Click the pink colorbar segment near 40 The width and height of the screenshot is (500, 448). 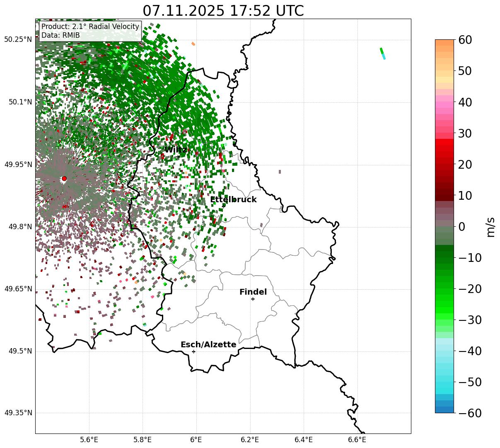point(444,104)
